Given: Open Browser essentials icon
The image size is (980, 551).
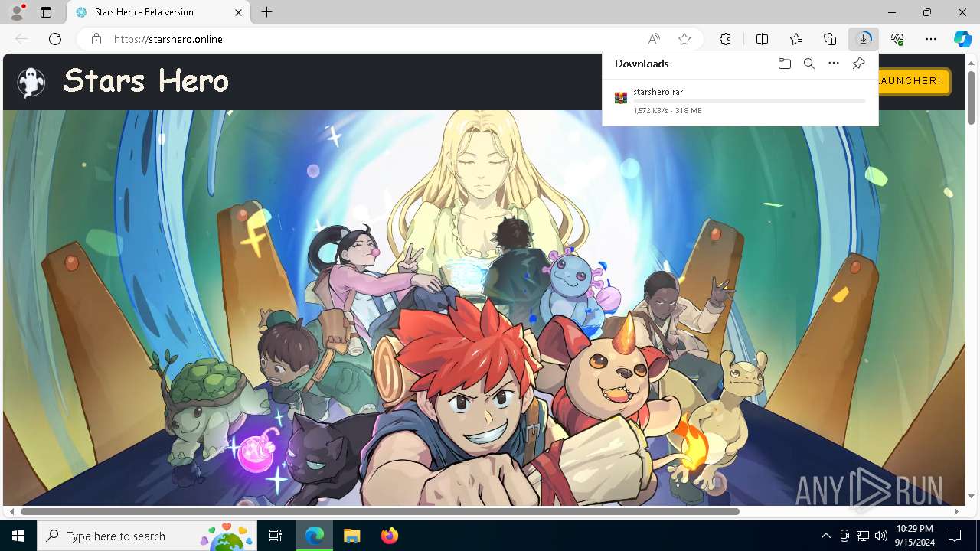Looking at the screenshot, I should [897, 39].
